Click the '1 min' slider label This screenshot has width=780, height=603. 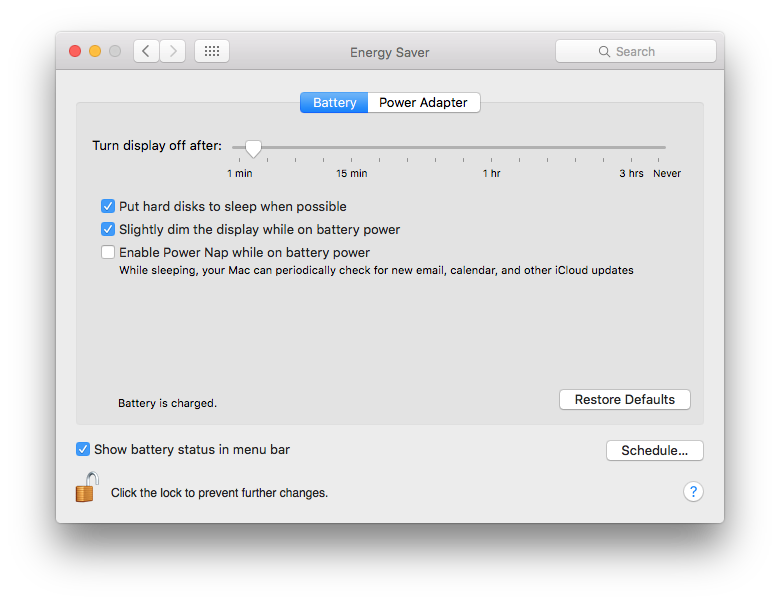[240, 173]
